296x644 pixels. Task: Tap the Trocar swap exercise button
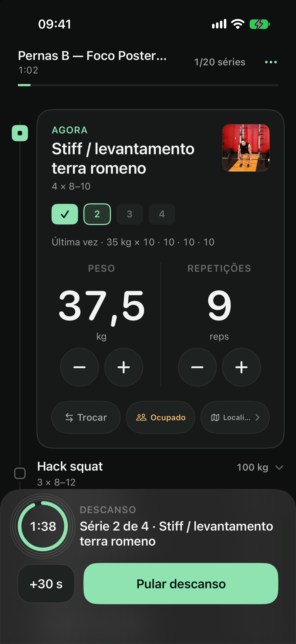86,417
